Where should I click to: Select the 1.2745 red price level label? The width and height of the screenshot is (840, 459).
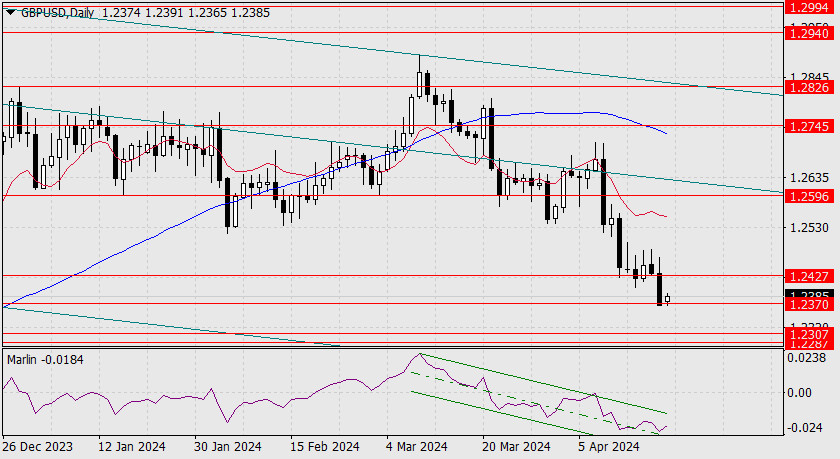point(809,126)
